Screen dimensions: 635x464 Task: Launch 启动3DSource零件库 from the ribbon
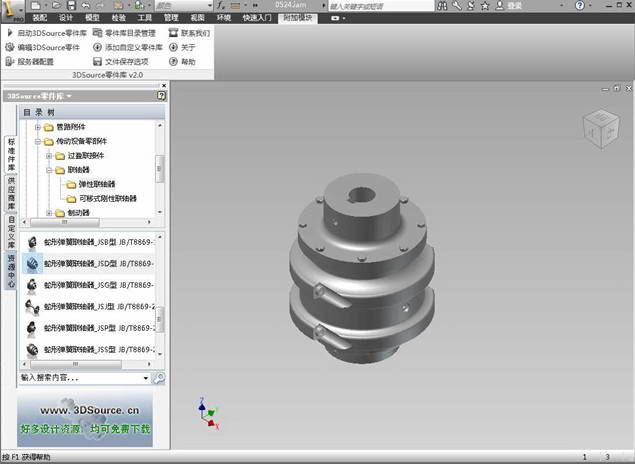click(47, 33)
